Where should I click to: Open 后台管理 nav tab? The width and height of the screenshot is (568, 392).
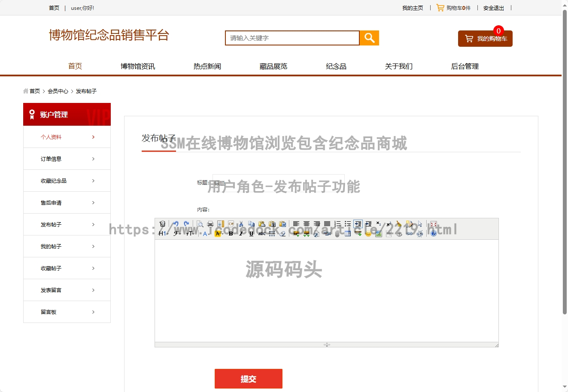465,66
